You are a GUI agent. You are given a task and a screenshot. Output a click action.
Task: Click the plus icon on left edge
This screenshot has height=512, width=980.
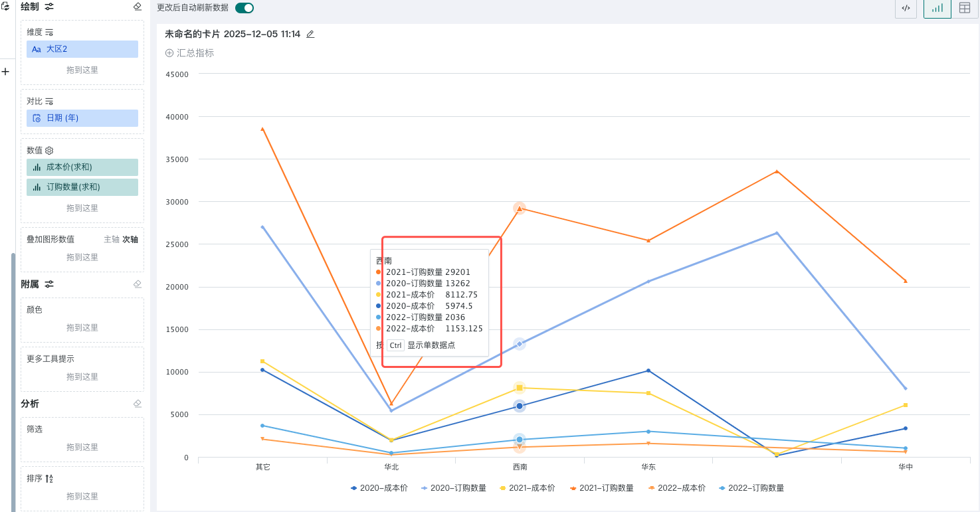point(5,71)
